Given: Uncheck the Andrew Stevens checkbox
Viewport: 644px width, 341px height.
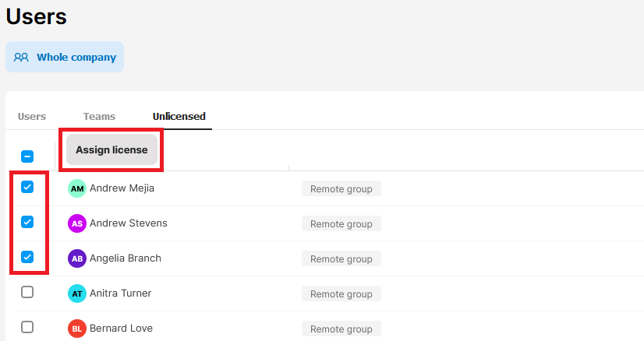Looking at the screenshot, I should point(27,222).
